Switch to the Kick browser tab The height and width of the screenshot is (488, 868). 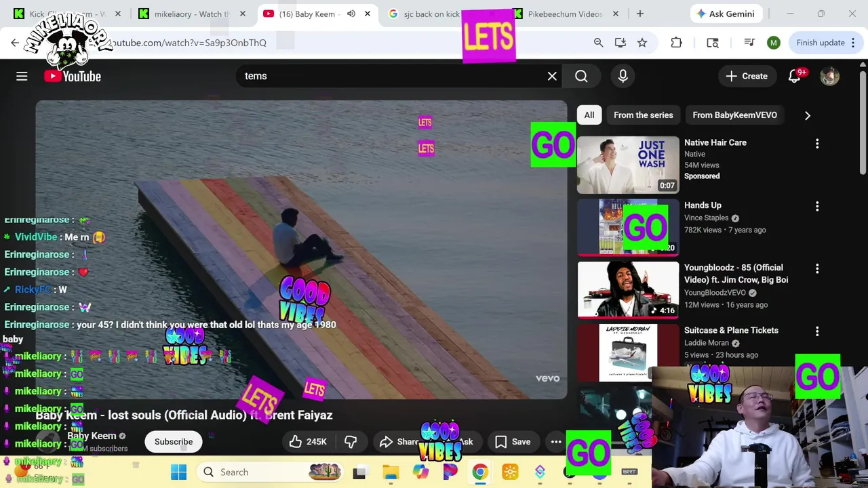tap(66, 14)
